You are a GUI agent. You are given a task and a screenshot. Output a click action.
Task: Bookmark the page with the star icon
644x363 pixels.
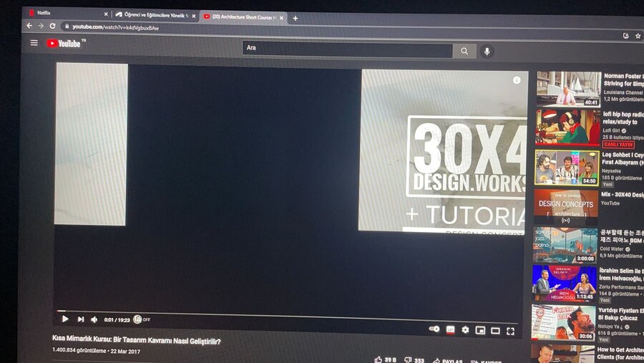point(638,36)
